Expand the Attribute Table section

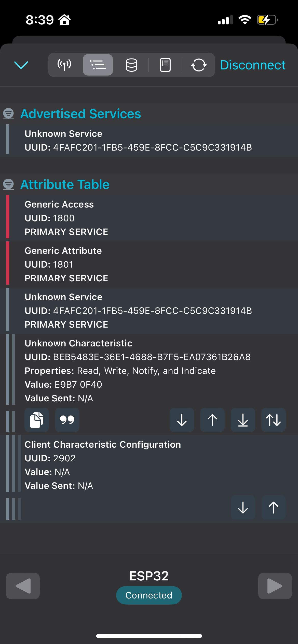tap(65, 184)
